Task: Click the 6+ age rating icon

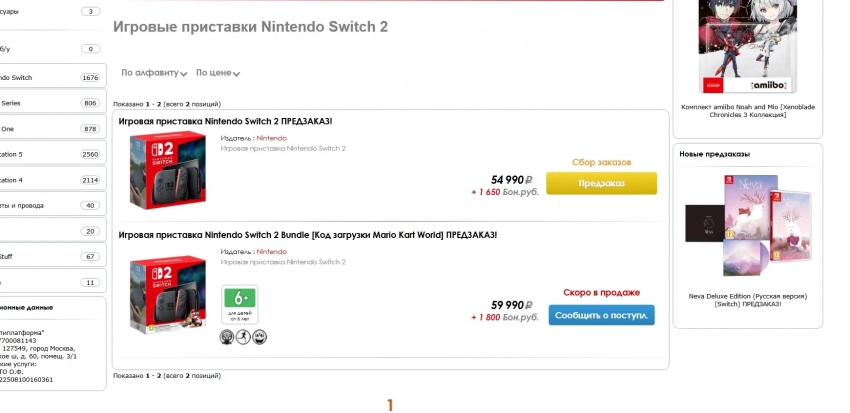Action: click(239, 302)
